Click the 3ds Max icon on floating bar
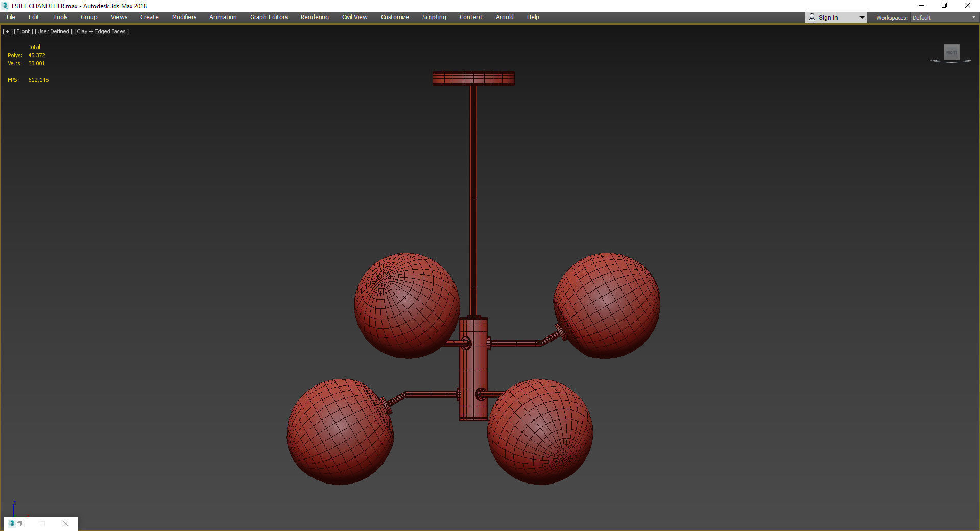This screenshot has height=531, width=980. coord(12,523)
